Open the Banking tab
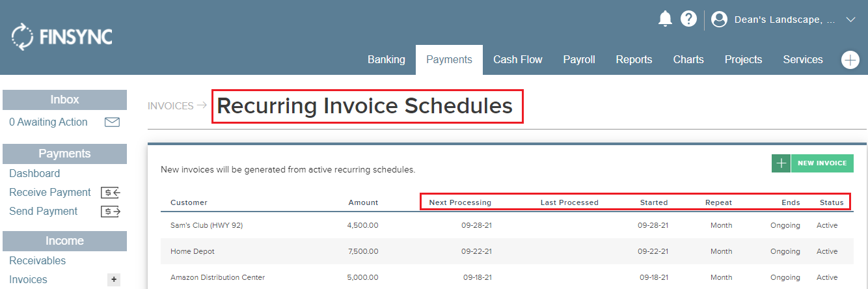This screenshot has height=289, width=868. [387, 59]
